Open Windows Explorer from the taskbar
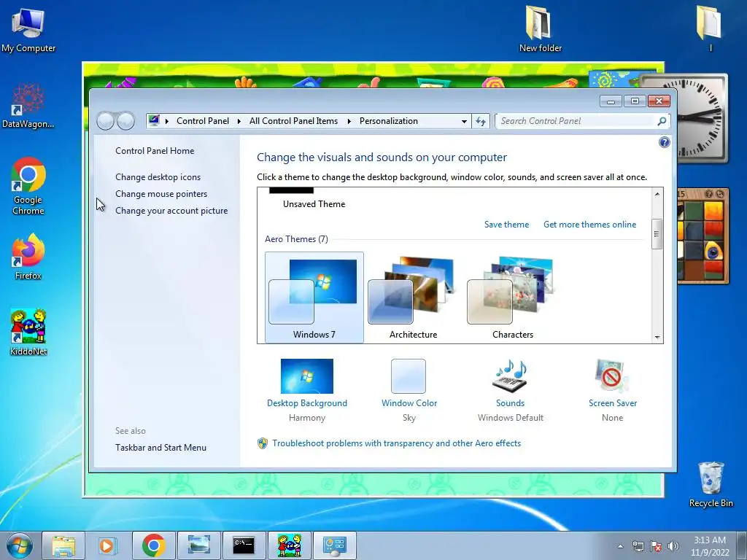This screenshot has width=747, height=560. click(x=63, y=545)
